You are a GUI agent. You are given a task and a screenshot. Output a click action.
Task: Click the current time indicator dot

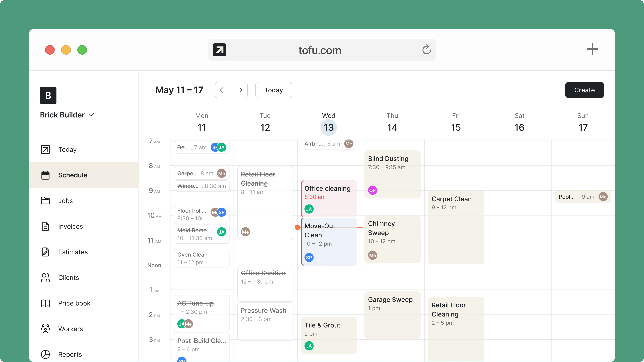pyautogui.click(x=297, y=227)
